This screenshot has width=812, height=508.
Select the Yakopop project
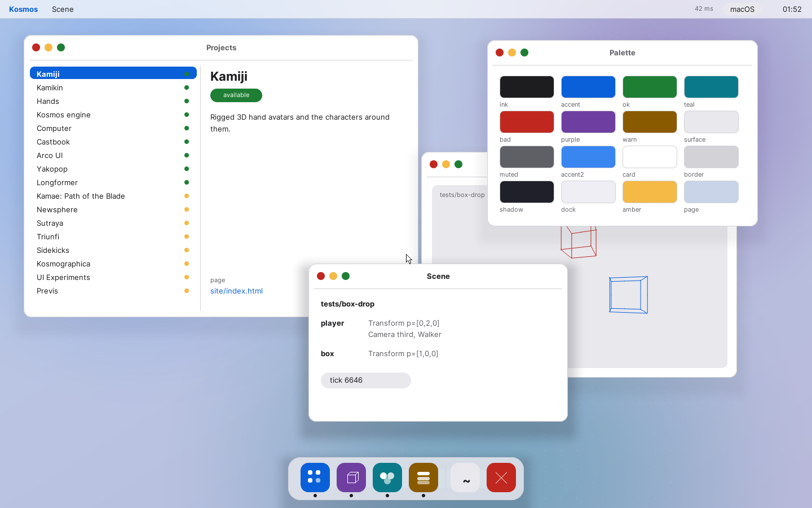[x=113, y=169]
